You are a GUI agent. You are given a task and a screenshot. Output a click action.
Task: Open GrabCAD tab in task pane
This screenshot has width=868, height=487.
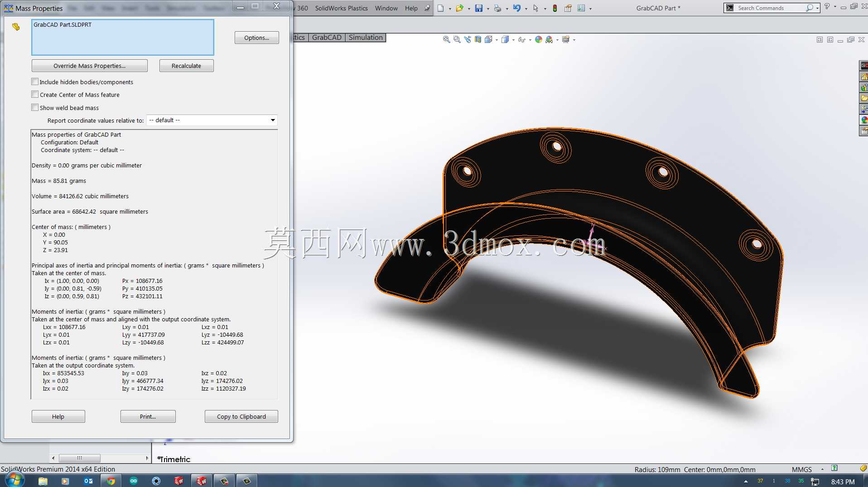coord(864,66)
